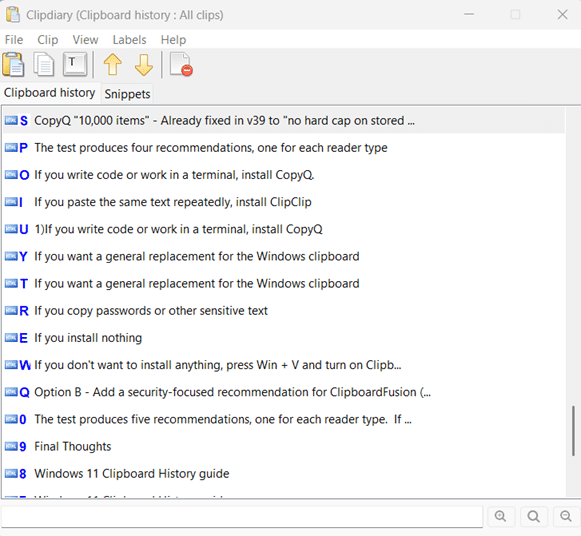
Task: Select clip 'If you copy passwords or other sensitive text'
Action: (x=284, y=310)
